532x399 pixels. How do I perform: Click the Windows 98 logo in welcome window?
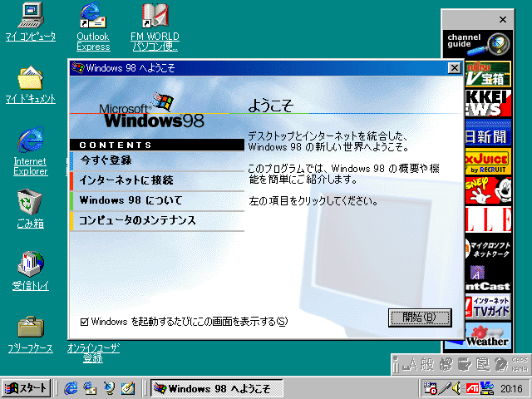point(152,111)
